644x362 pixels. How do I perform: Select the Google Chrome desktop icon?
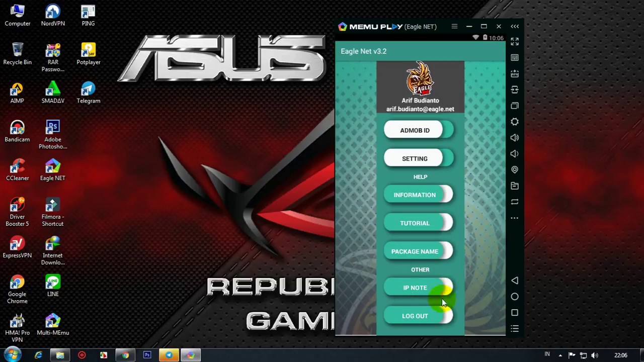click(x=17, y=290)
